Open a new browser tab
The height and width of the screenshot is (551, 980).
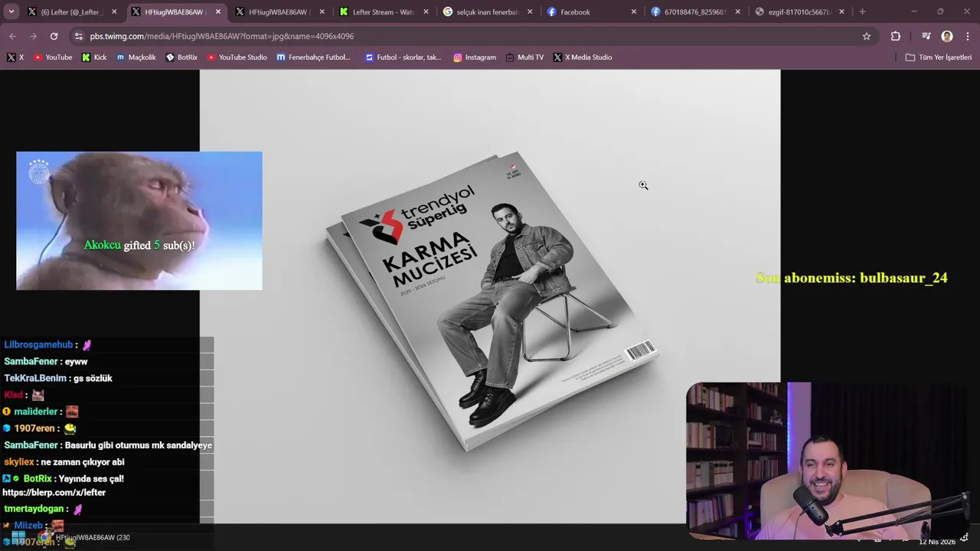[x=862, y=11]
